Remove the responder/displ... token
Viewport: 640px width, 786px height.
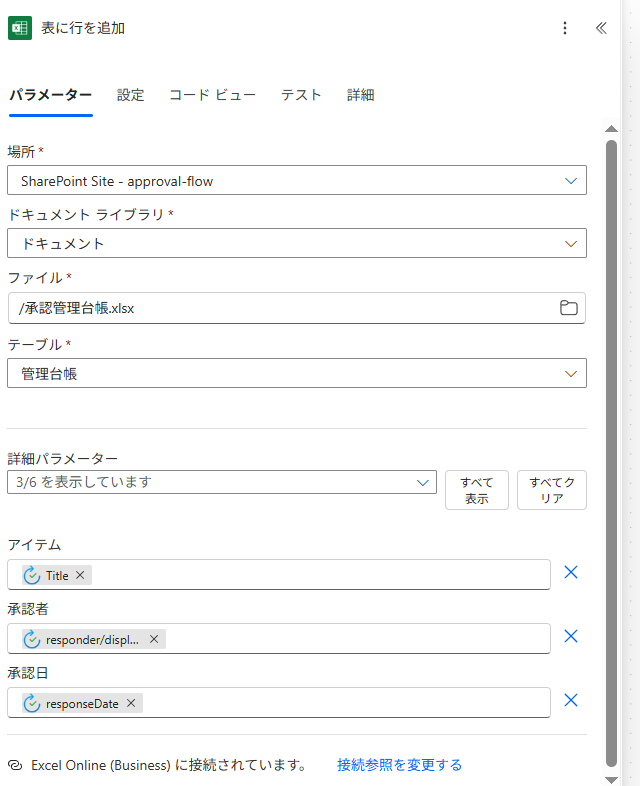coord(154,639)
